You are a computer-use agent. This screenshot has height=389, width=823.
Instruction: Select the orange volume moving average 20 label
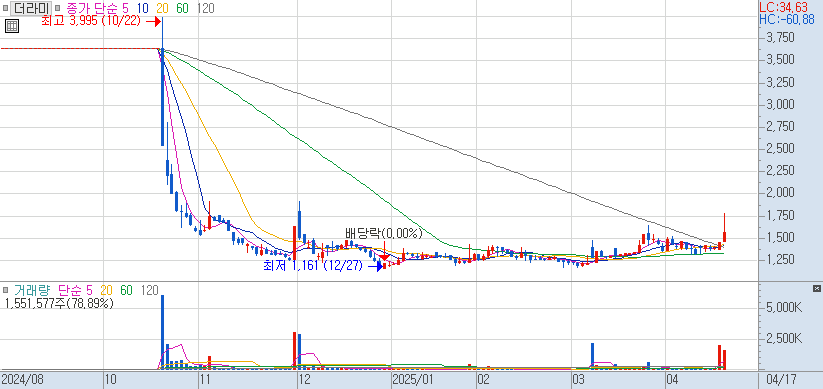(x=107, y=290)
